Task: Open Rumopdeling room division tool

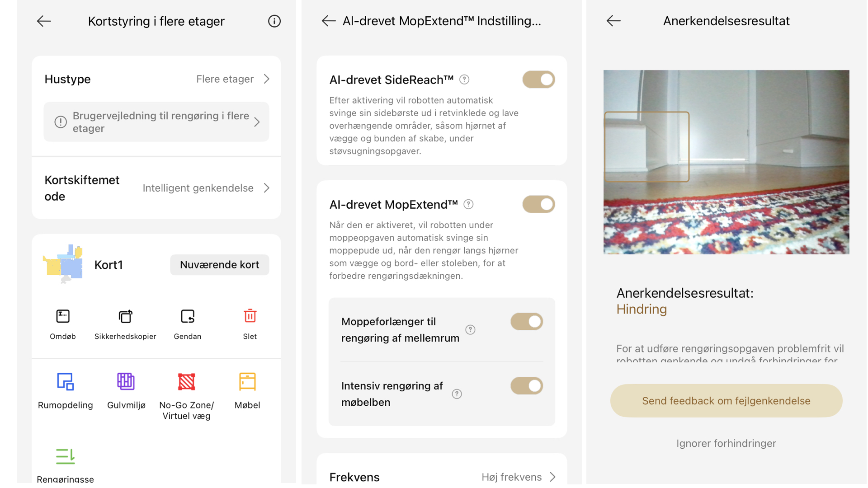Action: 65,382
